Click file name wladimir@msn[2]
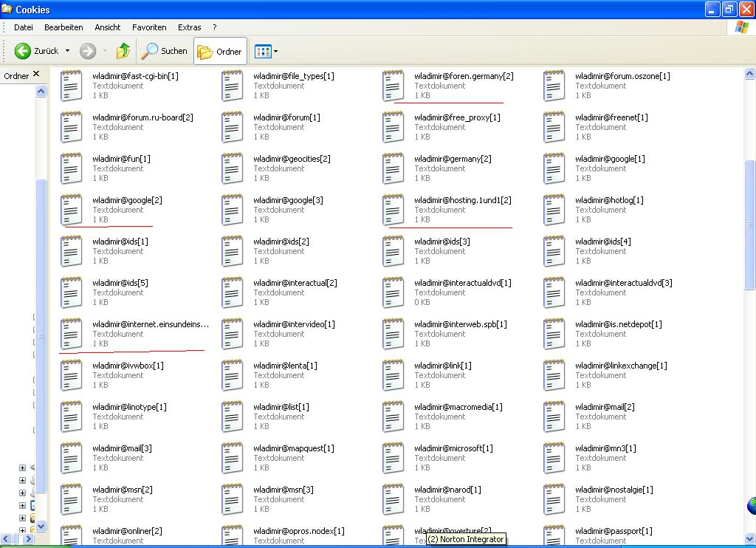This screenshot has width=756, height=548. (123, 490)
